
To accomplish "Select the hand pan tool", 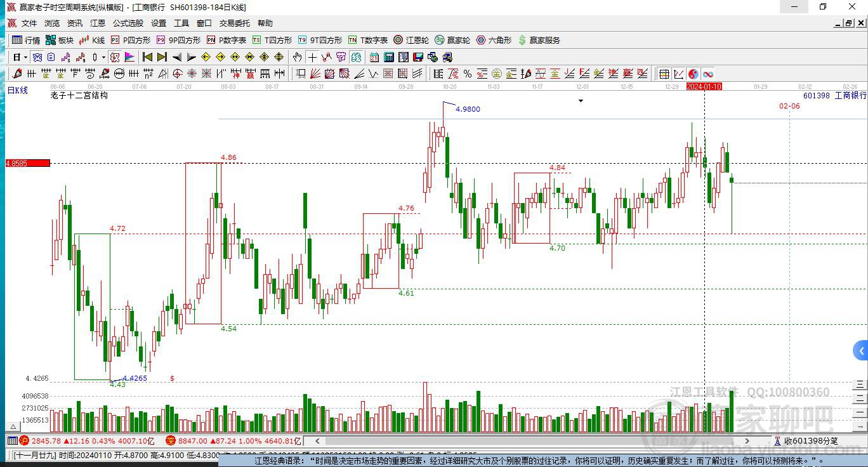I will coord(298,57).
